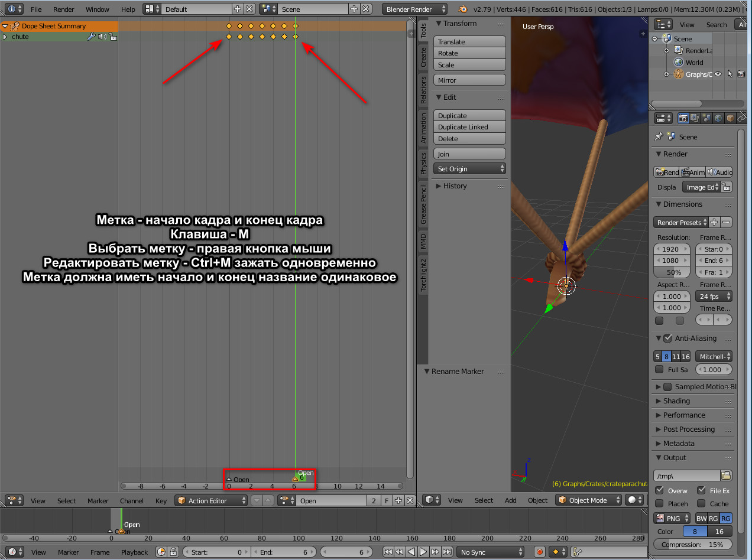Toggle renderability camera of Graphs object
This screenshot has width=752, height=560.
click(x=740, y=74)
